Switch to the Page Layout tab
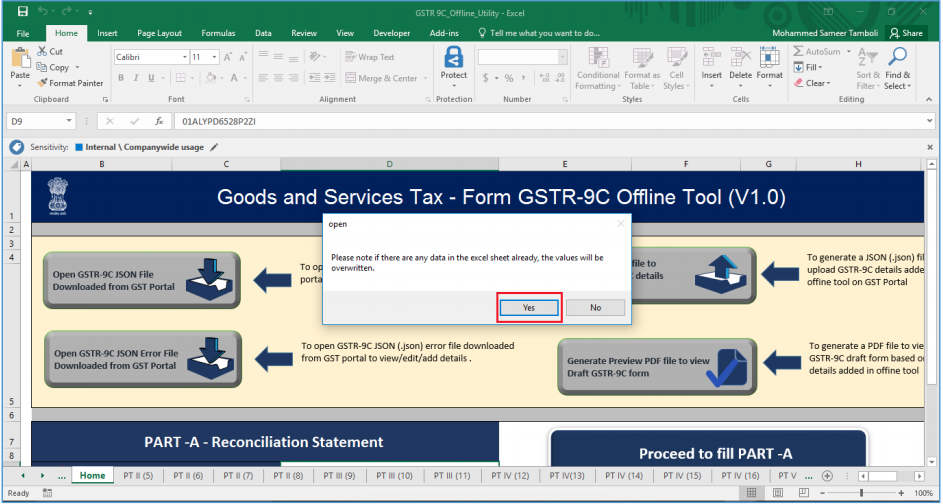Image resolution: width=943 pixels, height=504 pixels. click(159, 33)
